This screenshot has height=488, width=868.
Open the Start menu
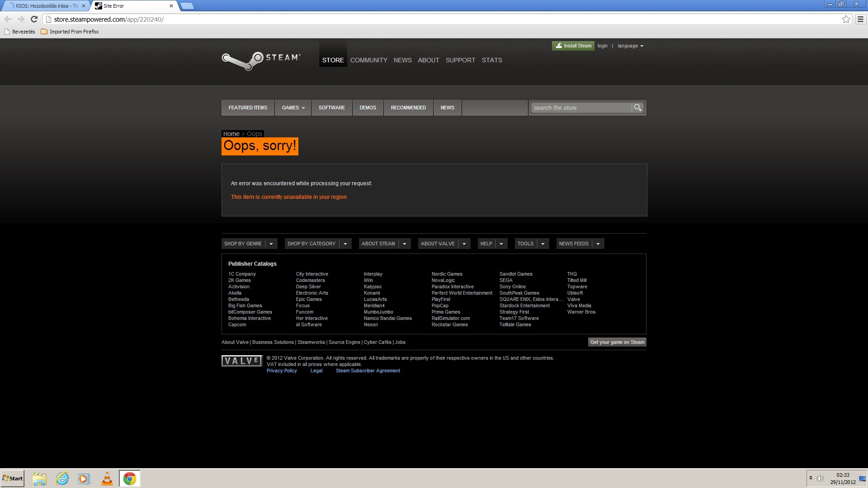pyautogui.click(x=12, y=479)
